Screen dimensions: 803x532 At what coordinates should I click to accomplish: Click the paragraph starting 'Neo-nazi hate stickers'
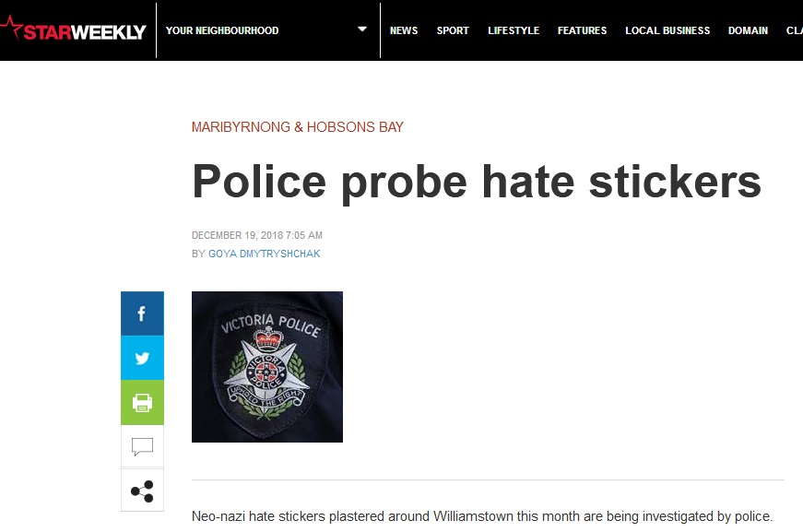pos(482,516)
